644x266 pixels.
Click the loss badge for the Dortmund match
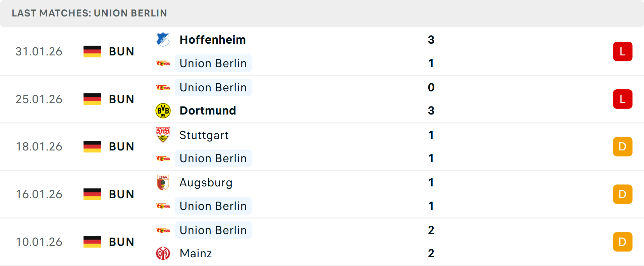click(623, 99)
